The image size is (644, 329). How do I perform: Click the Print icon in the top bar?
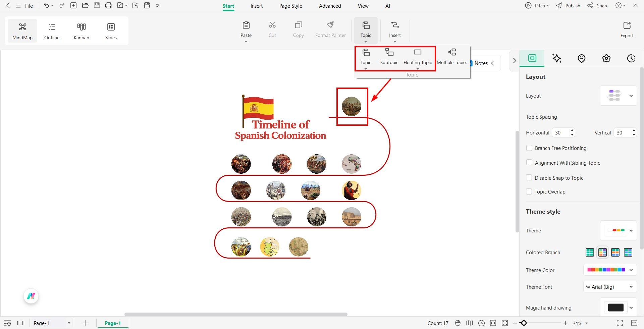click(x=108, y=5)
